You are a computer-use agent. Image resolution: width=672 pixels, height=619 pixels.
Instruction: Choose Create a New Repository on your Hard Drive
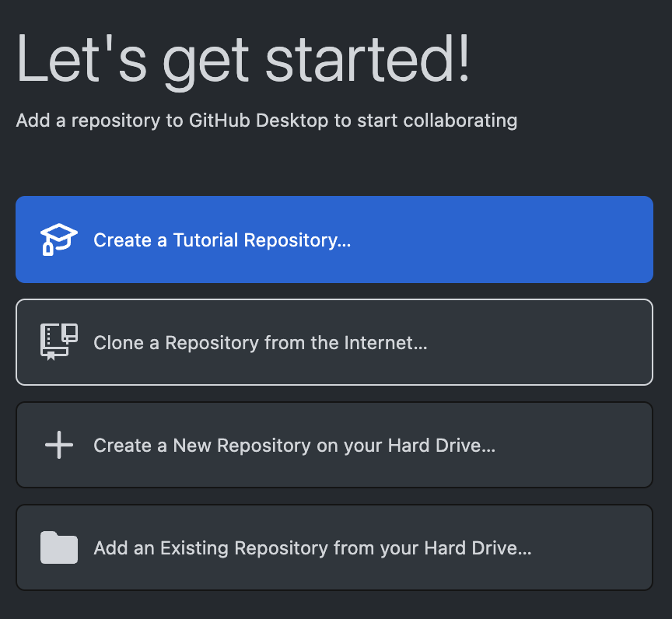tap(334, 445)
